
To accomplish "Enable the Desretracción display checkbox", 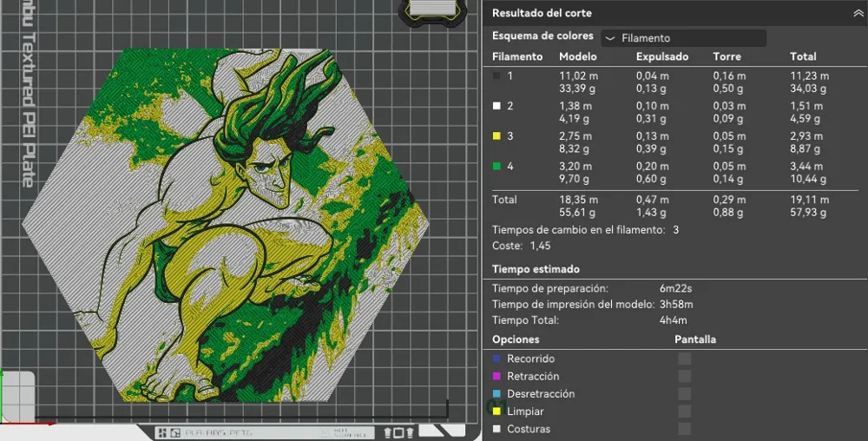I will point(685,394).
